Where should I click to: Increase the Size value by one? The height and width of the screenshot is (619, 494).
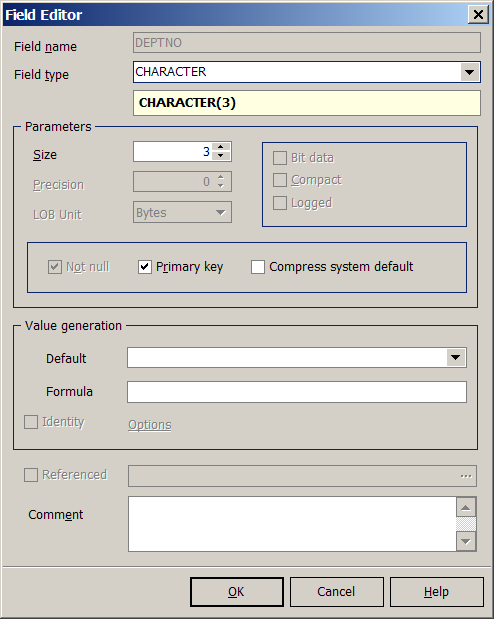click(x=221, y=147)
